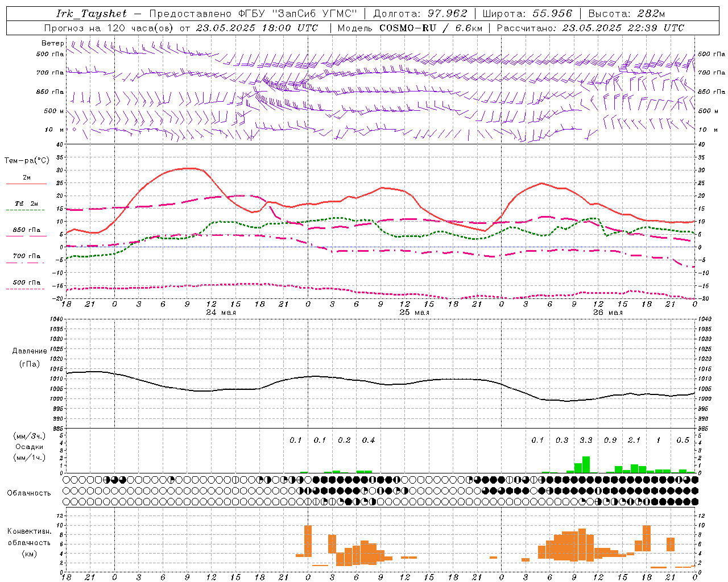Click the model name 'COSMO-RU / 6.6км'
The height and width of the screenshot is (582, 728).
[431, 28]
